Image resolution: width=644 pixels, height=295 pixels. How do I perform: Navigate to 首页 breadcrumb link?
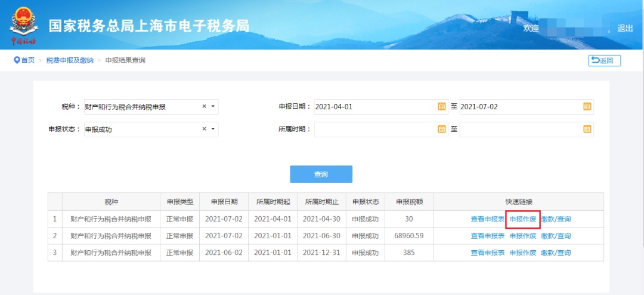tap(28, 60)
